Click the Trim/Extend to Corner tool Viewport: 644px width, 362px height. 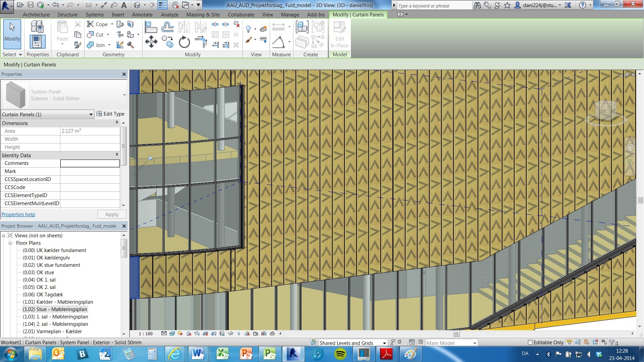pos(201,42)
